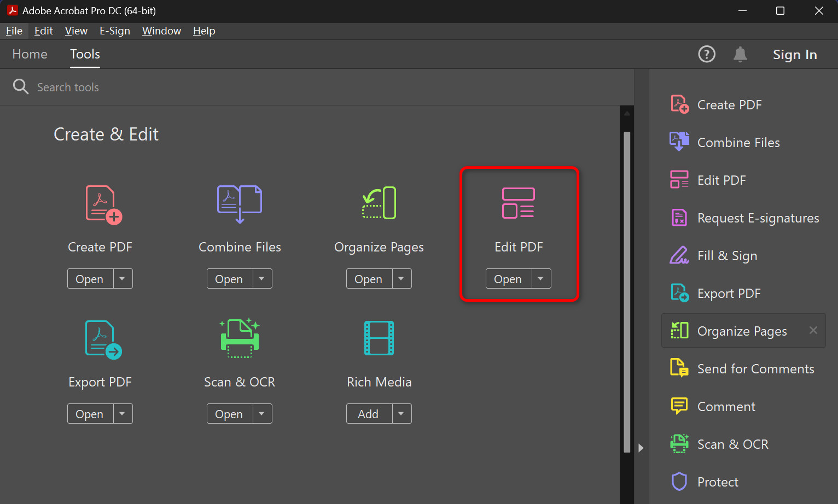Click the Sign In link
Viewport: 838px width, 504px height.
coord(795,55)
